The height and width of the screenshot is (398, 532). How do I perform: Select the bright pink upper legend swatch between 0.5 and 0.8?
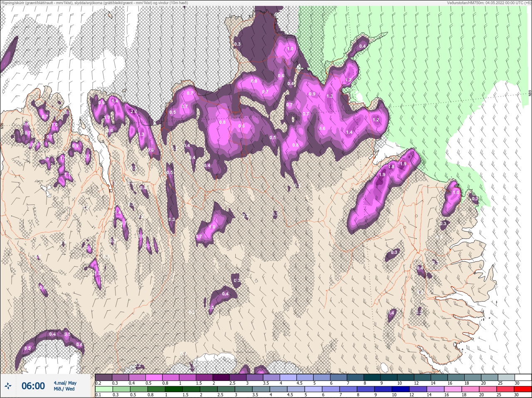click(x=154, y=377)
